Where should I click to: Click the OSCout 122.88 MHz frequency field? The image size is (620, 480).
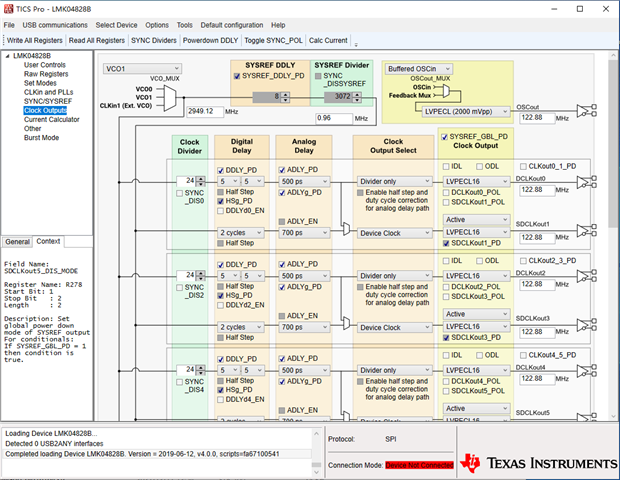(x=537, y=118)
